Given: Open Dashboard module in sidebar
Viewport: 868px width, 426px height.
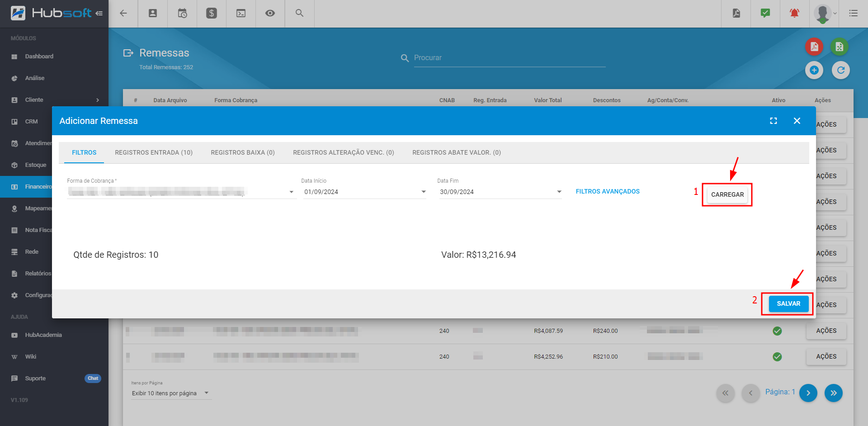Looking at the screenshot, I should tap(54, 57).
